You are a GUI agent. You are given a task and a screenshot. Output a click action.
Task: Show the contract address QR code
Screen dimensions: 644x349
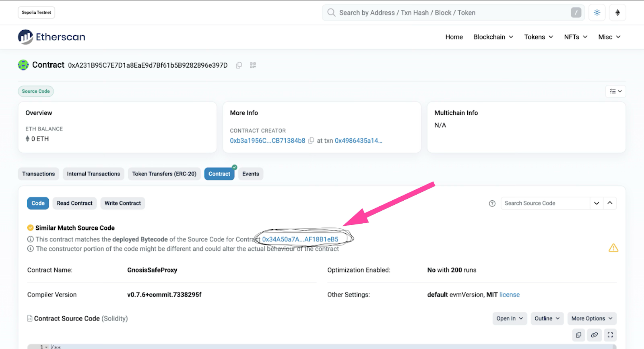point(253,65)
